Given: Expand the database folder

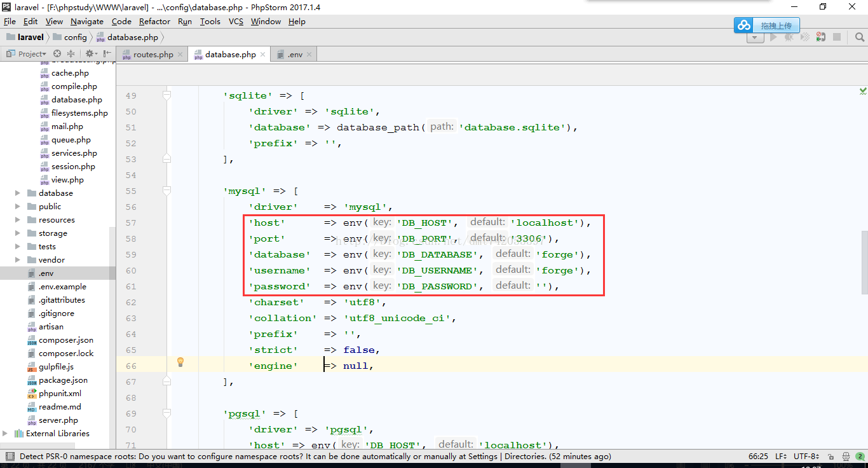Looking at the screenshot, I should click(x=18, y=193).
